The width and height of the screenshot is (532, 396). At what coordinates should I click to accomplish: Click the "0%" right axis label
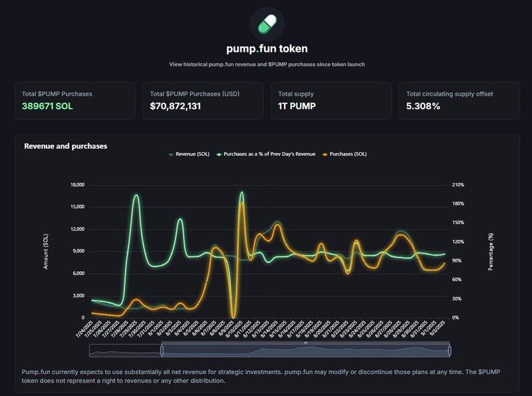pos(456,318)
